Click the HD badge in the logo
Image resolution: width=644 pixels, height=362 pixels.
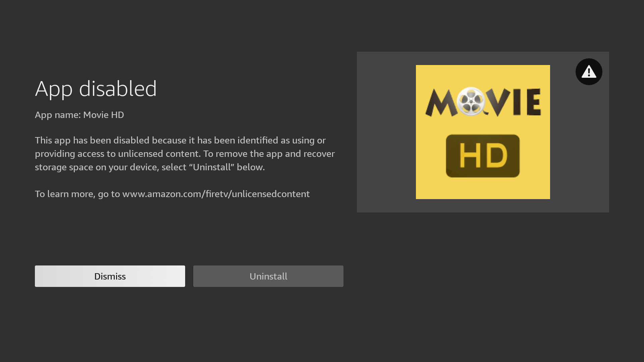(482, 156)
